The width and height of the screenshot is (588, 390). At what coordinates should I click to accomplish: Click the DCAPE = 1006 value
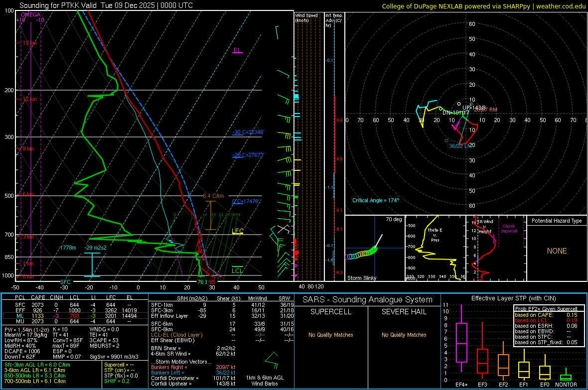pos(22,351)
